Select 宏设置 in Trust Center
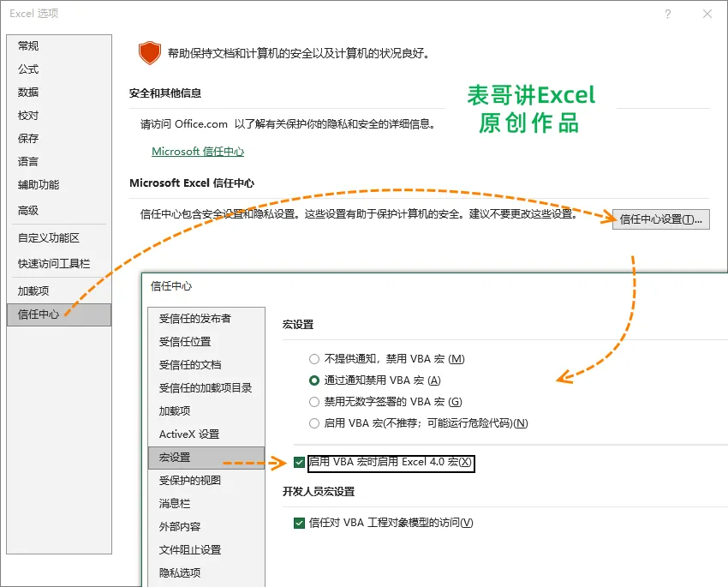This screenshot has width=728, height=587. (206, 458)
